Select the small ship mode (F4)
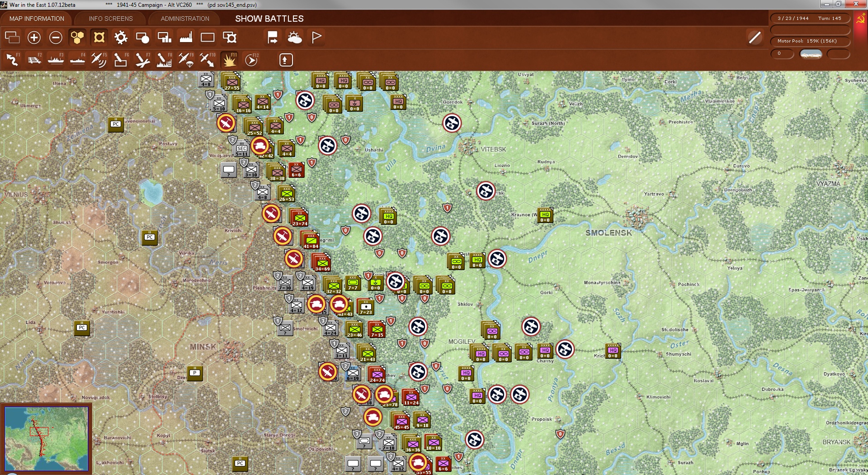Image resolution: width=868 pixels, height=475 pixels. pyautogui.click(x=77, y=60)
